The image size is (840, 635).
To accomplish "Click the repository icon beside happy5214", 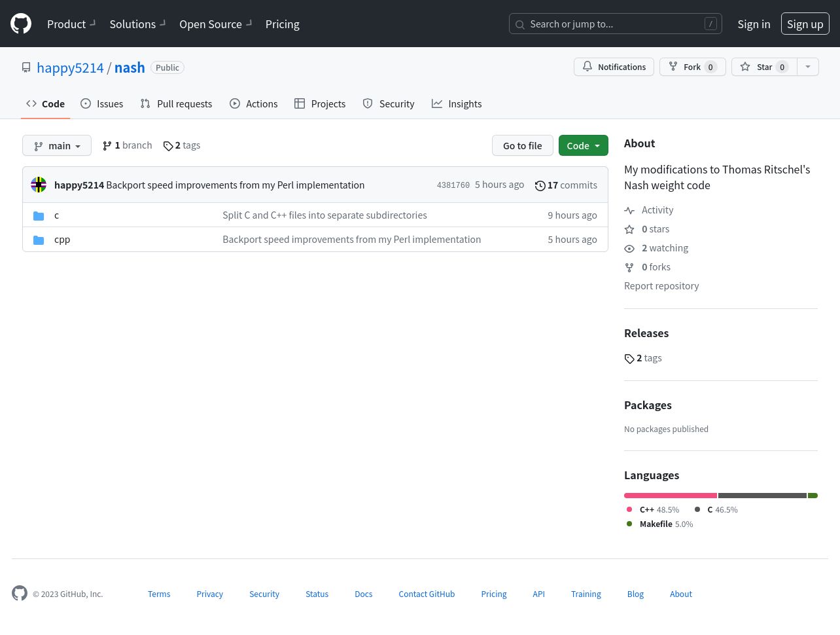I will click(26, 67).
